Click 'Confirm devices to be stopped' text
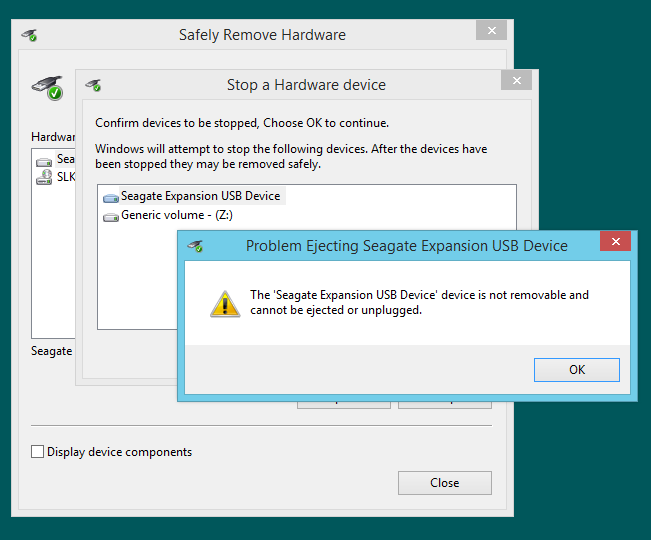The height and width of the screenshot is (540, 651). click(x=242, y=123)
